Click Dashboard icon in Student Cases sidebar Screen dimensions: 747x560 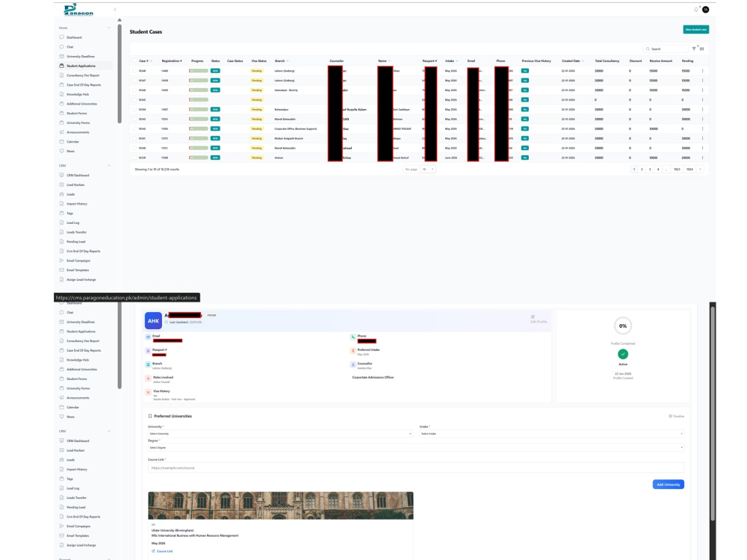click(61, 37)
